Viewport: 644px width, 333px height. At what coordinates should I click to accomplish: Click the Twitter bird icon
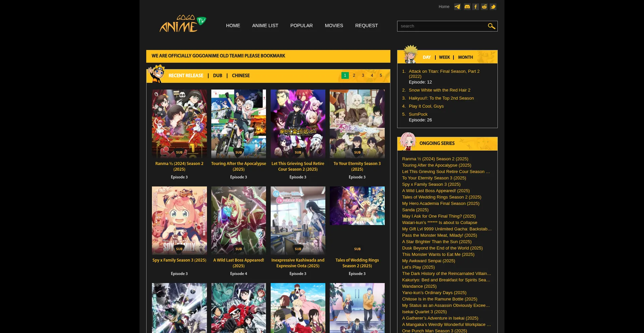tap(493, 7)
